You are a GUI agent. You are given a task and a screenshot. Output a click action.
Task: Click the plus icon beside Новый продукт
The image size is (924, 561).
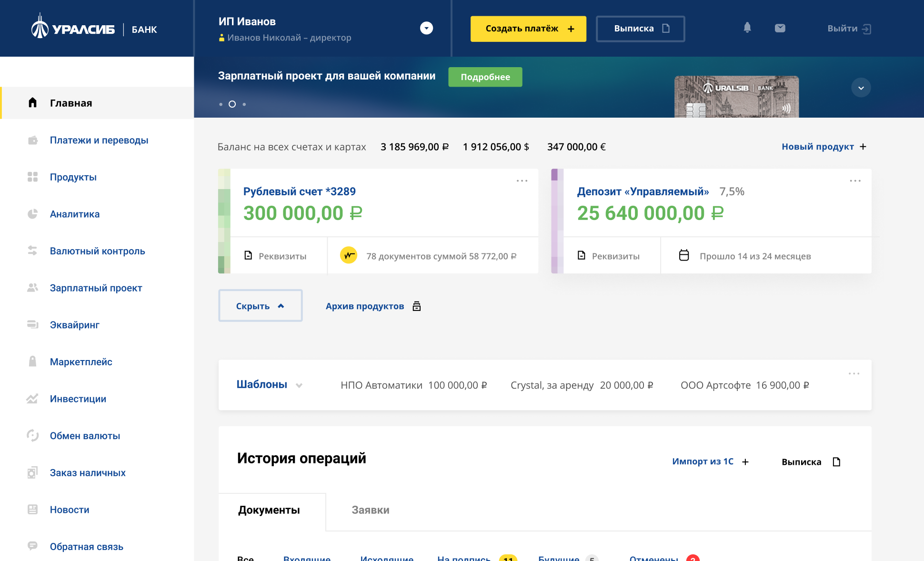pyautogui.click(x=863, y=146)
